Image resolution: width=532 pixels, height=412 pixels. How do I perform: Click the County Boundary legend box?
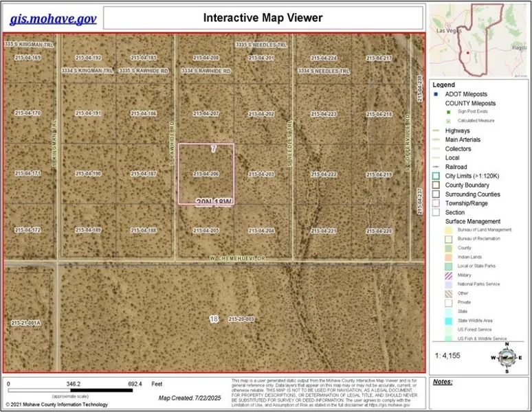(x=436, y=185)
